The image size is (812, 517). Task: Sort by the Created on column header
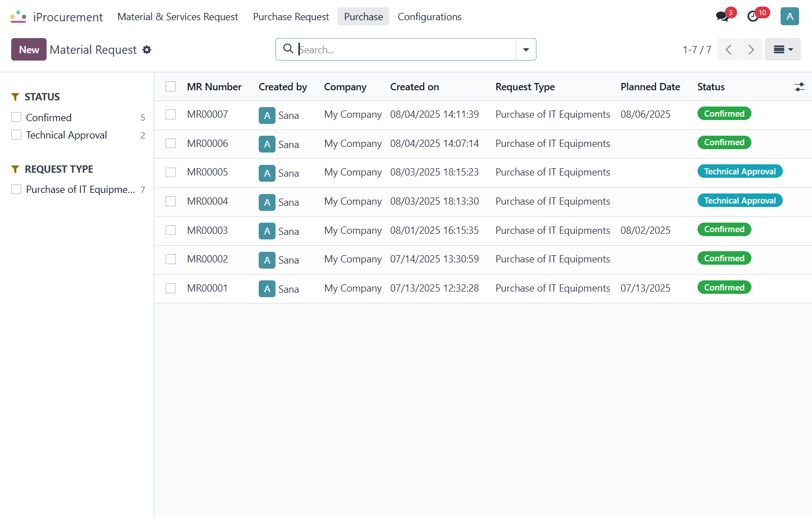(x=415, y=87)
